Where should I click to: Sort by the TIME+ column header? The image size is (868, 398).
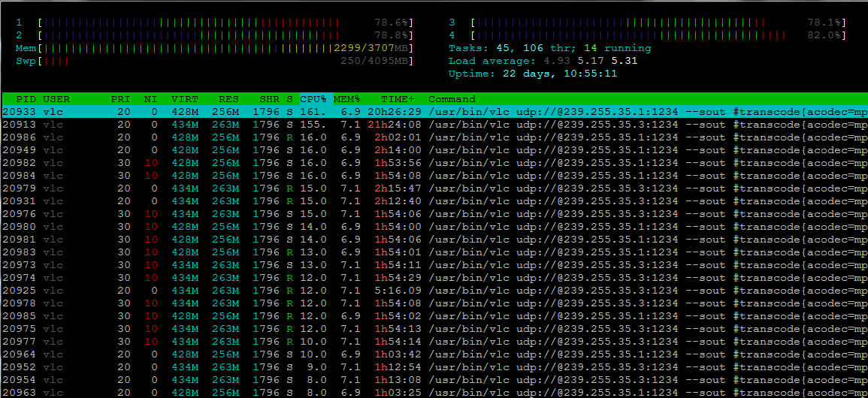[398, 99]
